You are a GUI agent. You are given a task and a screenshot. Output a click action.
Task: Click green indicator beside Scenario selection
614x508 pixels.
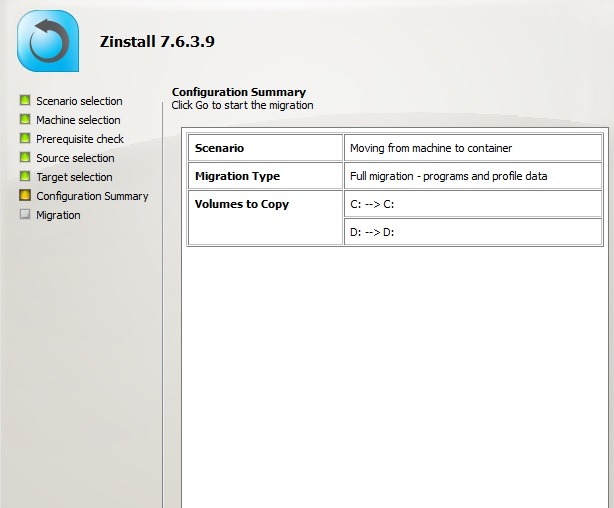(25, 100)
